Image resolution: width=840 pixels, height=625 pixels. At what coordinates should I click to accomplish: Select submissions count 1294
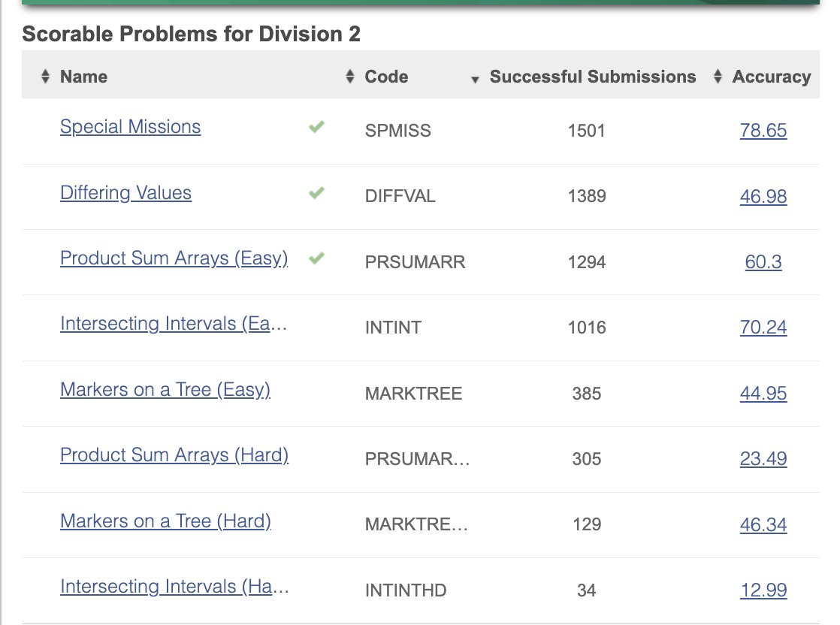click(x=587, y=262)
